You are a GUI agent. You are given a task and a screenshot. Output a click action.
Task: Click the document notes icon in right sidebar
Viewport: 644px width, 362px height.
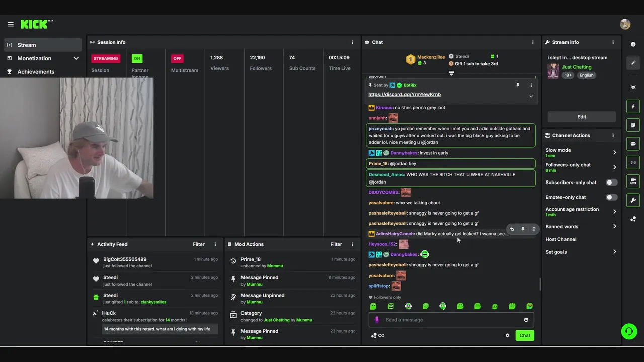point(633,125)
